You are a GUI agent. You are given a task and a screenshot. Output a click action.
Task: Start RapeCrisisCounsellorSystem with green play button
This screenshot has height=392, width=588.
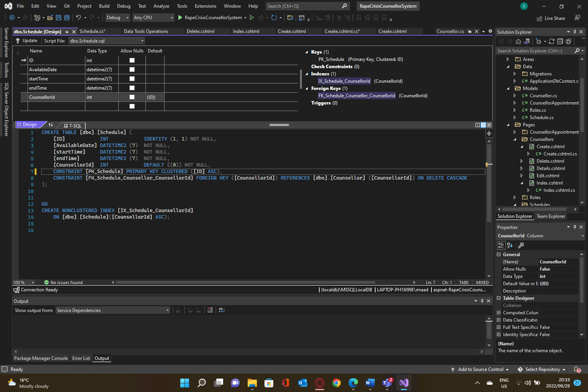(x=180, y=18)
